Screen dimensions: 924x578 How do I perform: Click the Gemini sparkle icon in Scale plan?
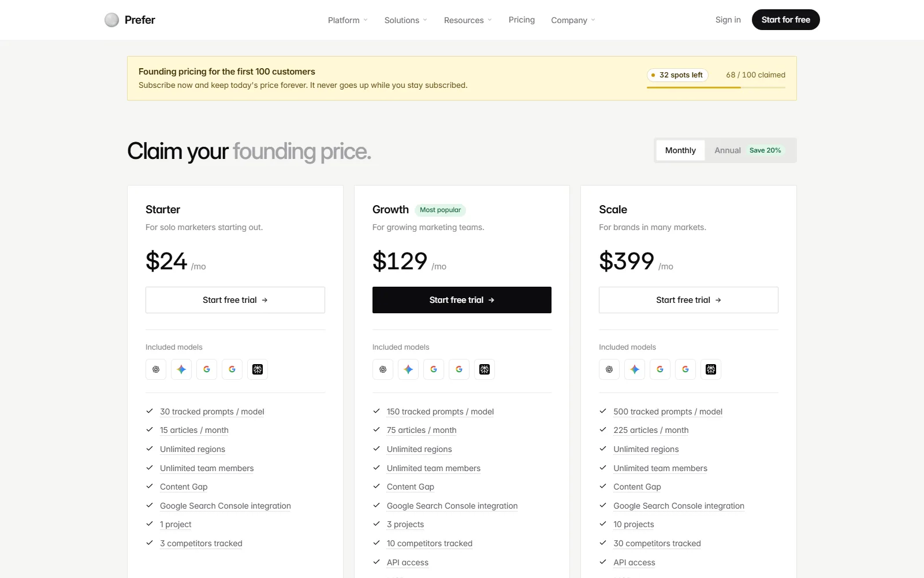point(635,369)
